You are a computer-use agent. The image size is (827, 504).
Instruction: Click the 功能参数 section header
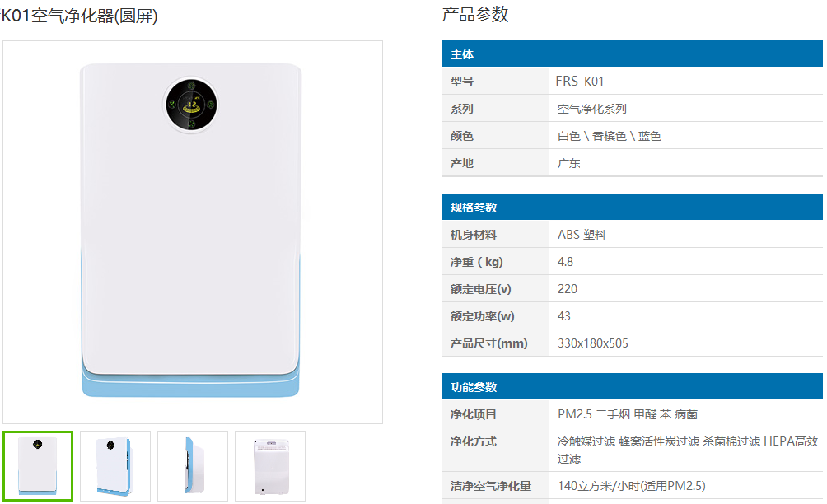(633, 386)
